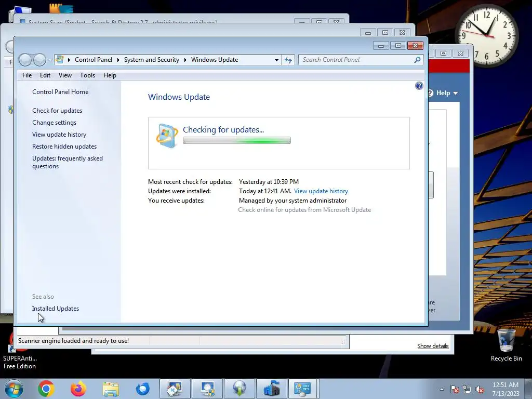Screen dimensions: 532x399
Task: Switch to the globe download taskbar window
Action: 240,389
